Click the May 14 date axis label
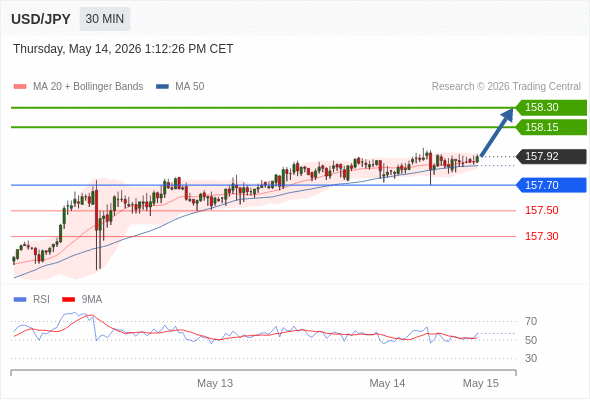This screenshot has width=590, height=400. [387, 383]
